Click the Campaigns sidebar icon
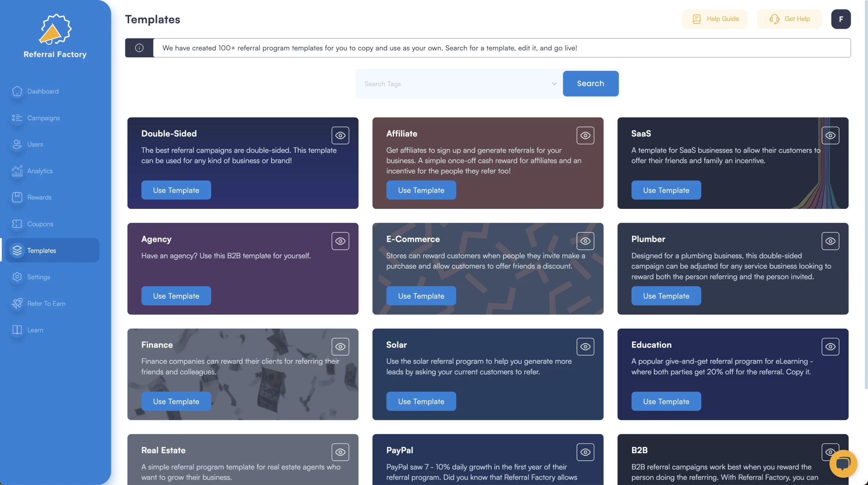The image size is (868, 485). click(17, 118)
